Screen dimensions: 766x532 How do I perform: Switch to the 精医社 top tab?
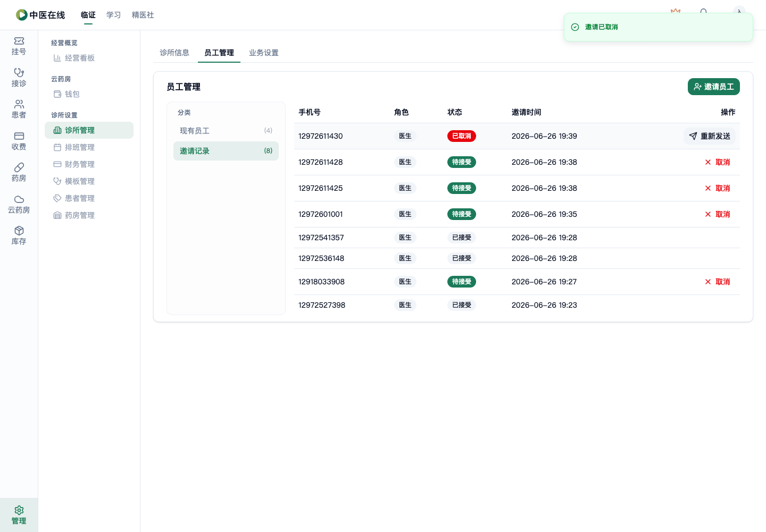[x=143, y=15]
